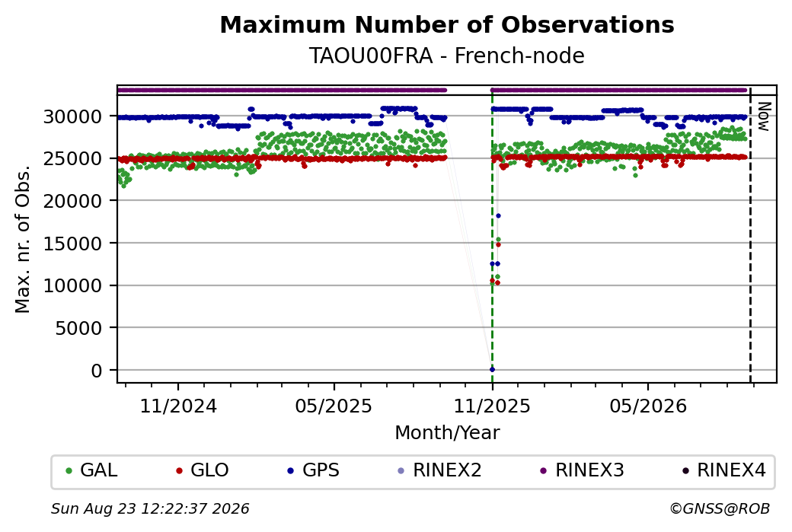The height and width of the screenshot is (532, 792).
Task: Click the y-axis value '20000'
Action: point(73,201)
